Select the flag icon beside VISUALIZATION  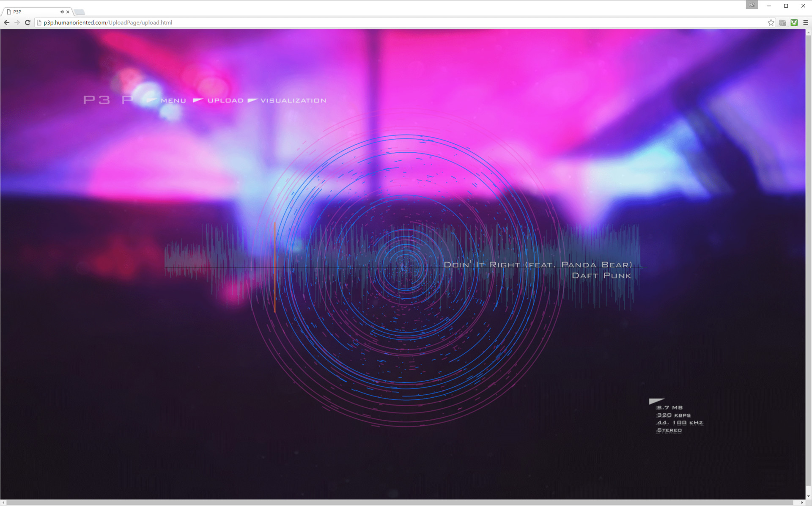(x=252, y=100)
